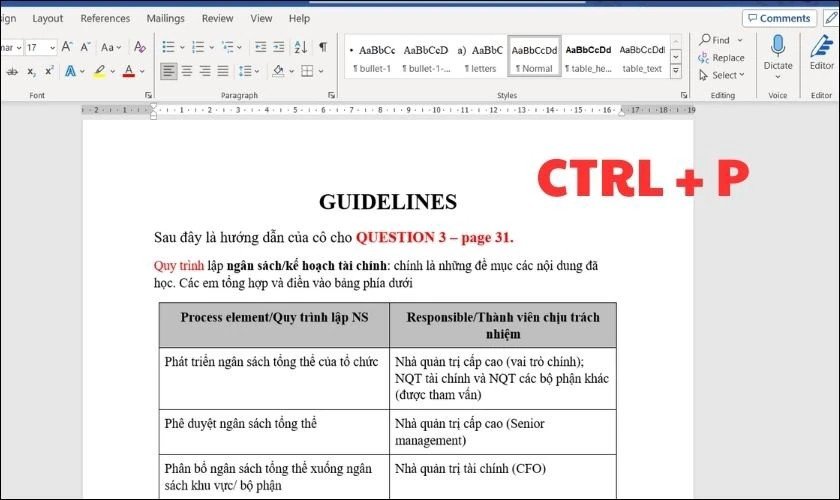Open the Borders dropdown arrow
The height and width of the screenshot is (500, 840).
point(321,71)
